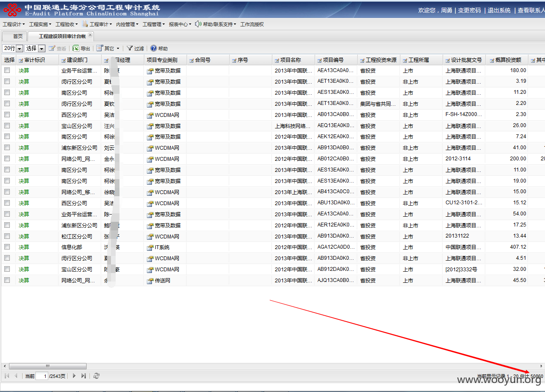Click the previous page arrow icon

tap(16, 376)
